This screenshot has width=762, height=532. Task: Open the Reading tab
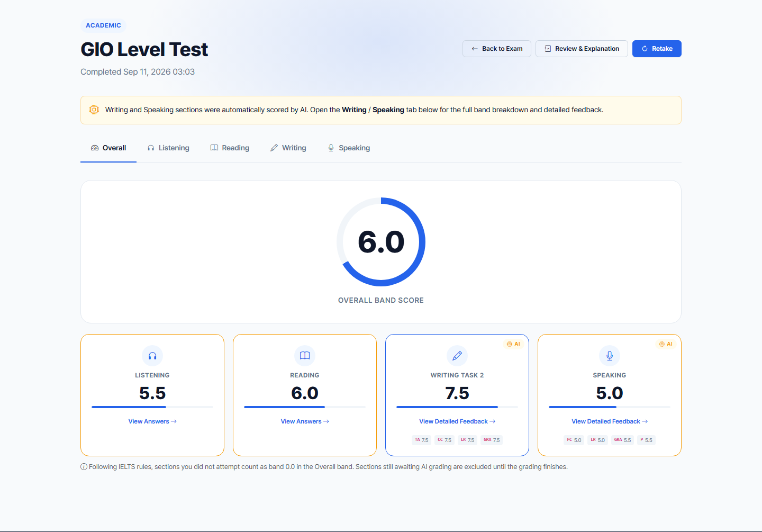pyautogui.click(x=230, y=148)
